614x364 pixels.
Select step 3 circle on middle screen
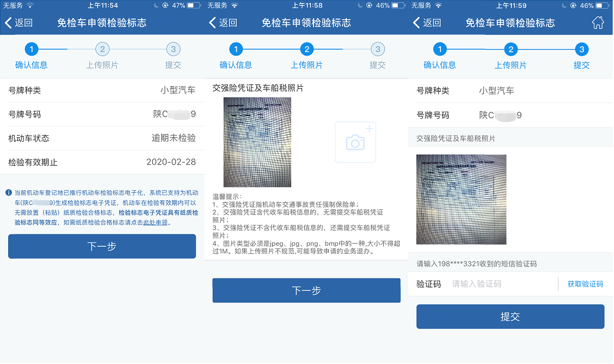click(x=377, y=50)
